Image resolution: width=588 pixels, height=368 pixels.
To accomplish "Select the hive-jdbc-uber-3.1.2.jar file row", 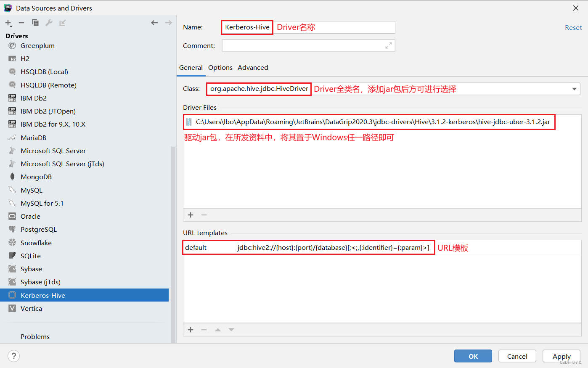I will coord(382,122).
